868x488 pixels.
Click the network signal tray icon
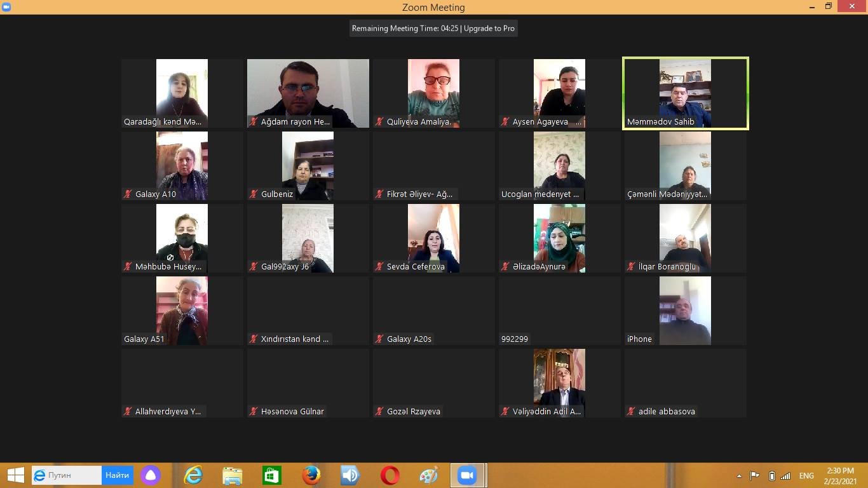pos(786,476)
